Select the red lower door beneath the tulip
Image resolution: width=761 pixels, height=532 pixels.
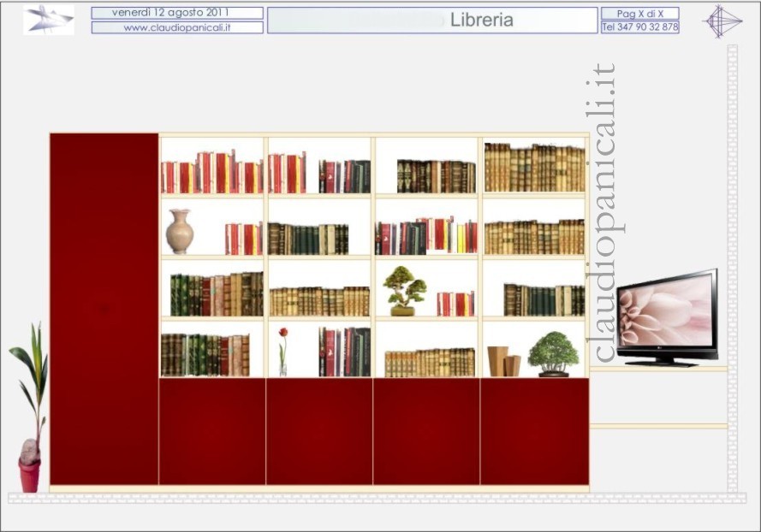pos(319,431)
